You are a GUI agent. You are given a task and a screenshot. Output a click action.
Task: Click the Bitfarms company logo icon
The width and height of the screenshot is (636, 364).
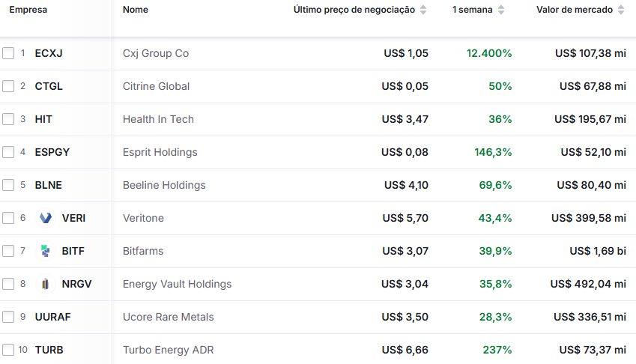click(x=46, y=251)
